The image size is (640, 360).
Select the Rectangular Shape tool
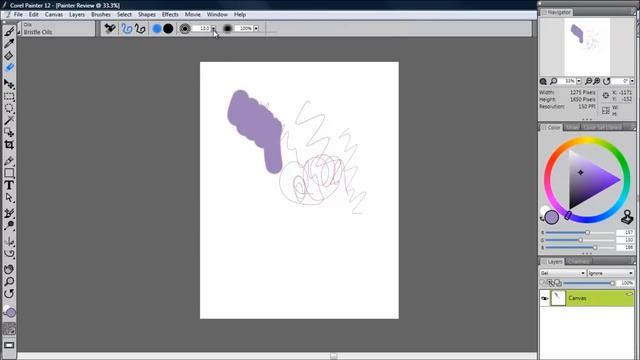[x=9, y=173]
